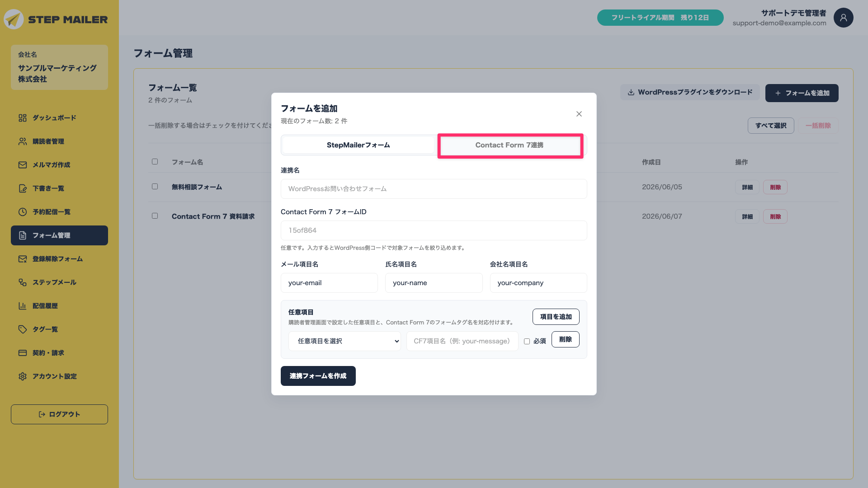
Task: Click the Step Mailer paper plane logo
Action: click(x=14, y=19)
